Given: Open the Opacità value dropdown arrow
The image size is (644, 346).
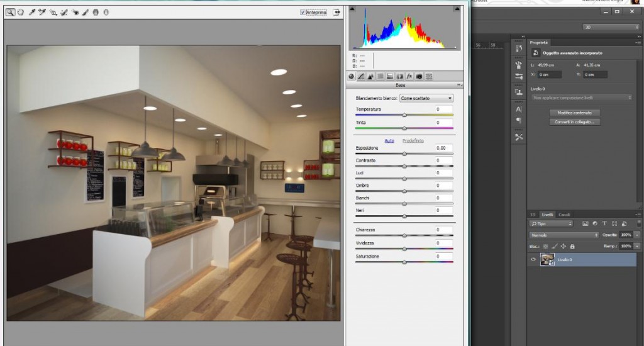Looking at the screenshot, I should (637, 235).
